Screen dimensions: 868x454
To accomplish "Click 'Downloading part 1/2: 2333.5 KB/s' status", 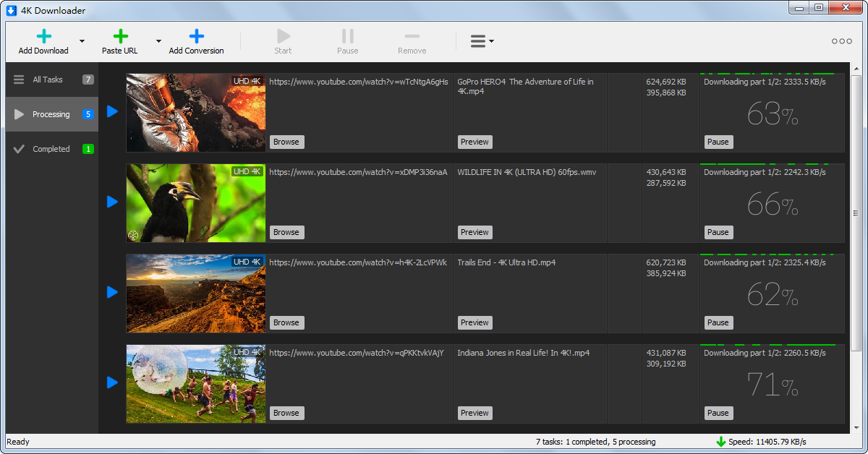I will tap(765, 82).
